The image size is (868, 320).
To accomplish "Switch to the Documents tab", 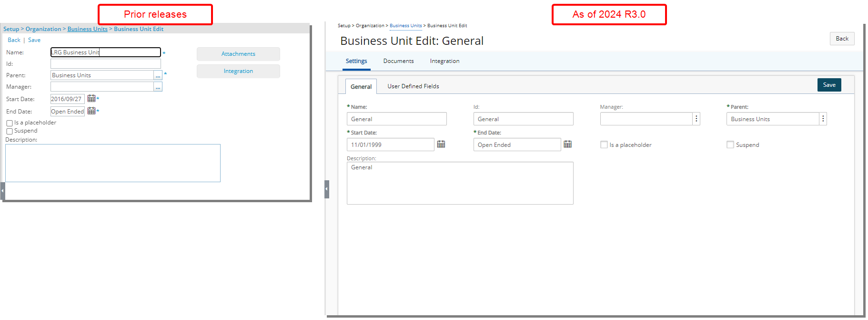I will pos(398,61).
